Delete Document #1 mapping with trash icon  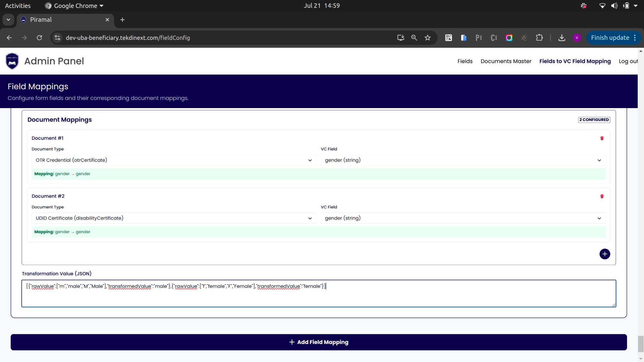602,138
